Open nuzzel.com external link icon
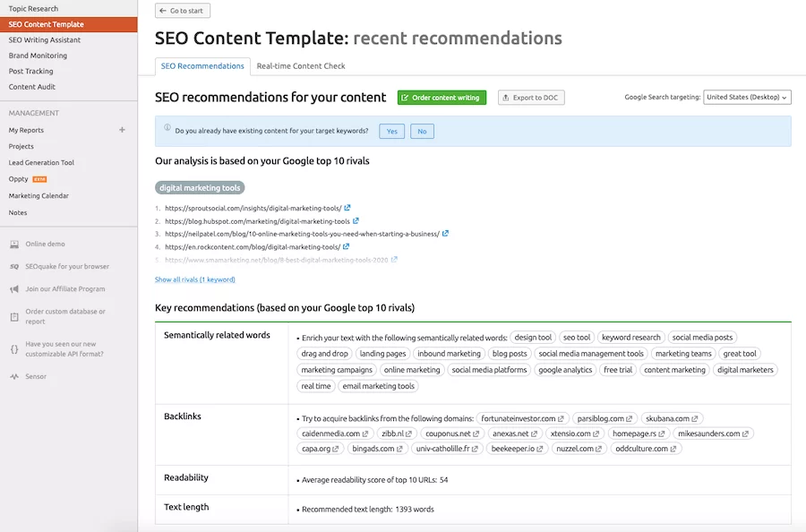 point(598,449)
